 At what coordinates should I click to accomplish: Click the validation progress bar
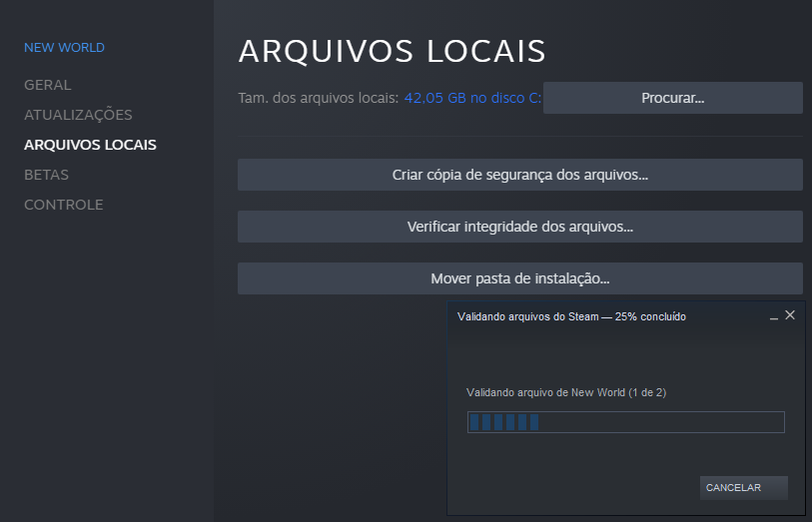625,422
